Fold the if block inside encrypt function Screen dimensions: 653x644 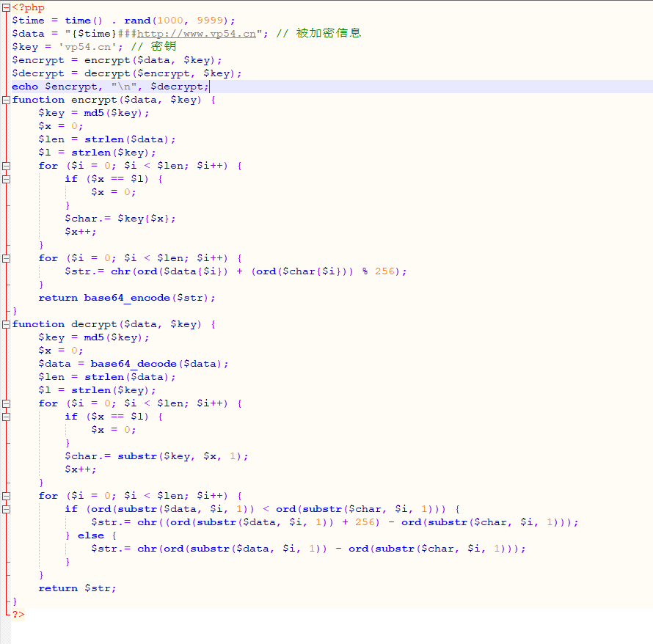point(6,179)
